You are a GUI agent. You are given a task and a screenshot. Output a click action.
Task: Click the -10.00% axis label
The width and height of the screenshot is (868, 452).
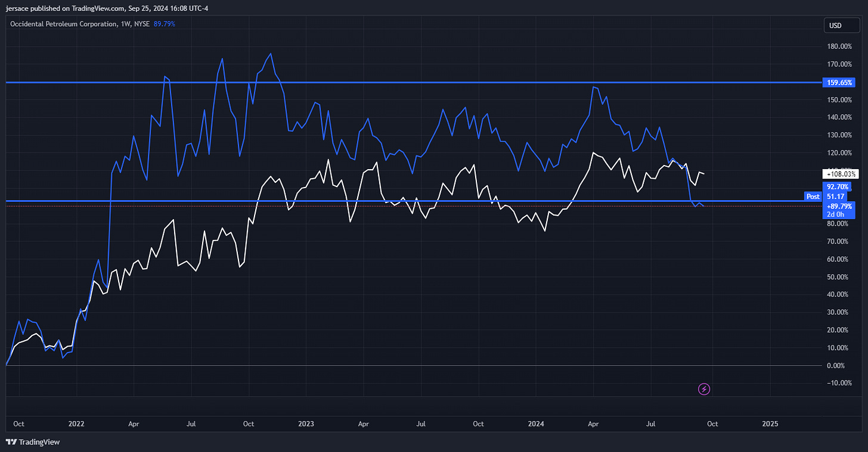coord(839,383)
